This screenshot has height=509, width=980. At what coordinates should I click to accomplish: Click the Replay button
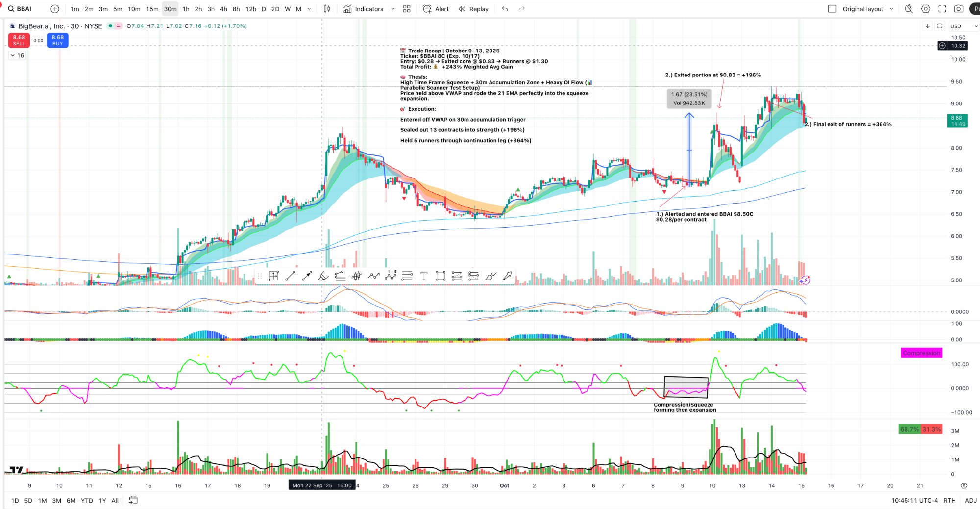473,9
